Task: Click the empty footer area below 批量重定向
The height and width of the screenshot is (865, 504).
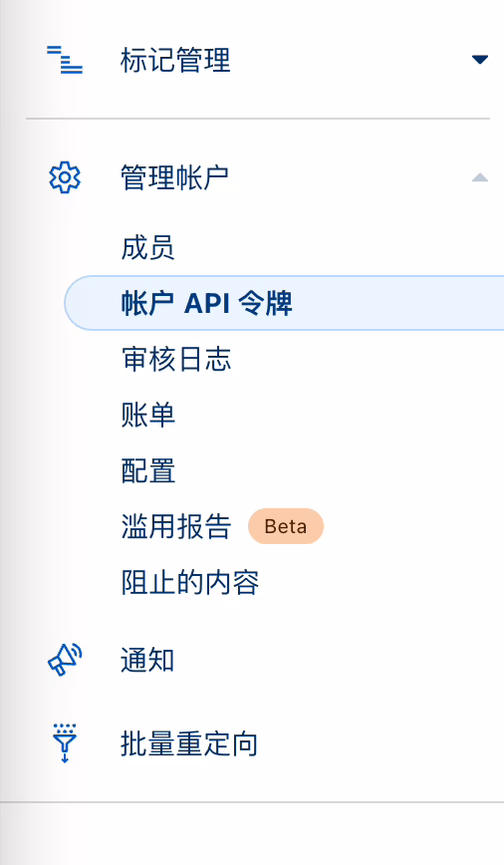Action: coord(252,833)
